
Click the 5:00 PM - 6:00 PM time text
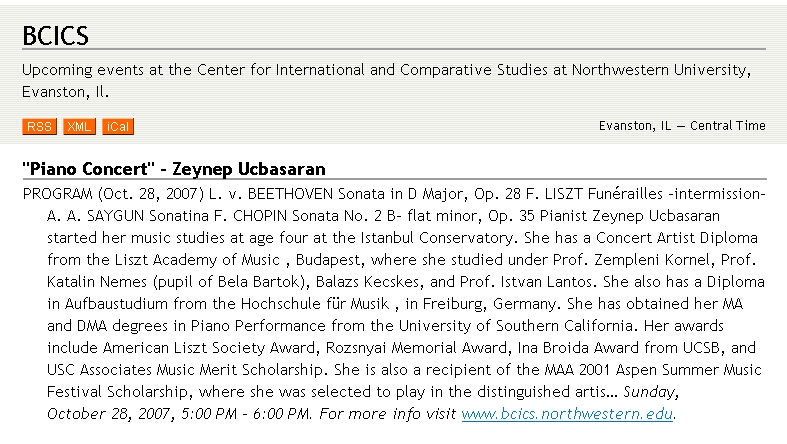[x=245, y=414]
